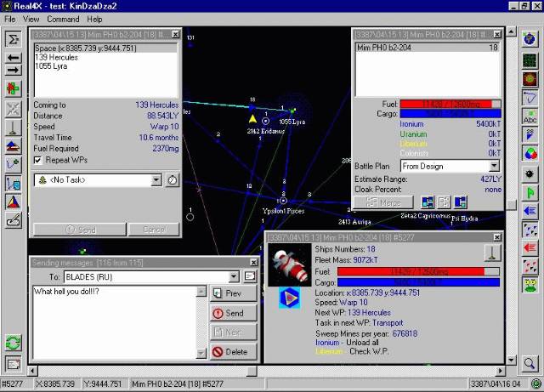The image size is (544, 392).
Task: Open the File menu
Action: (x=10, y=19)
